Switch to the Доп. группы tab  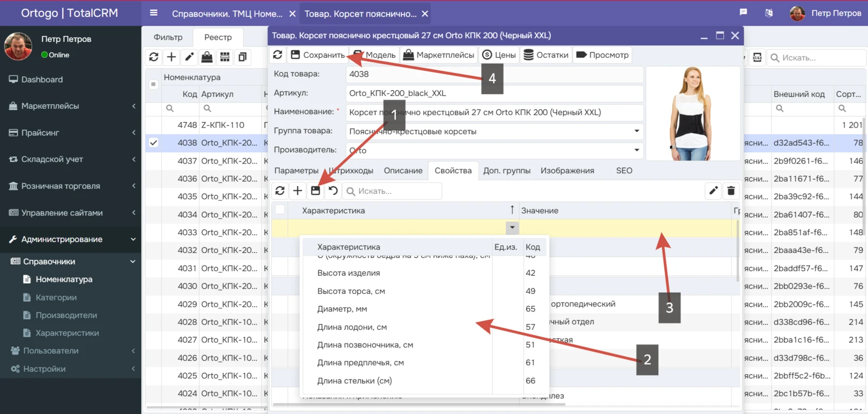click(507, 171)
